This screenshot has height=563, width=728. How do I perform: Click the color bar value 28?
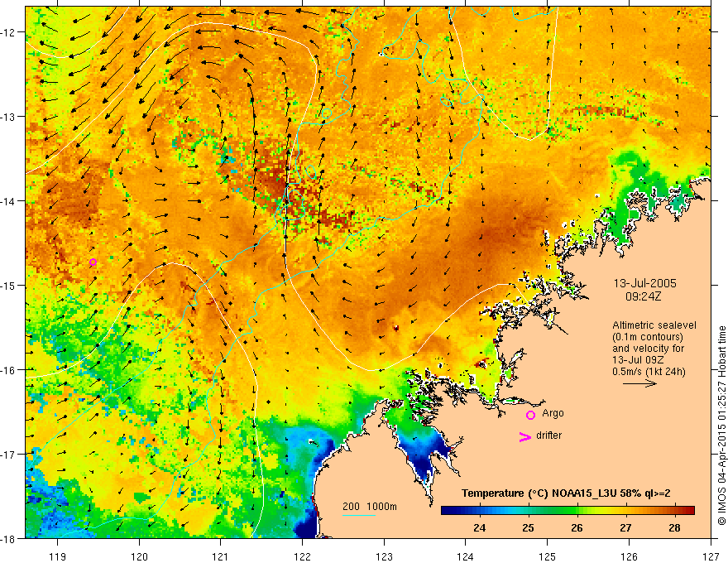(x=674, y=527)
